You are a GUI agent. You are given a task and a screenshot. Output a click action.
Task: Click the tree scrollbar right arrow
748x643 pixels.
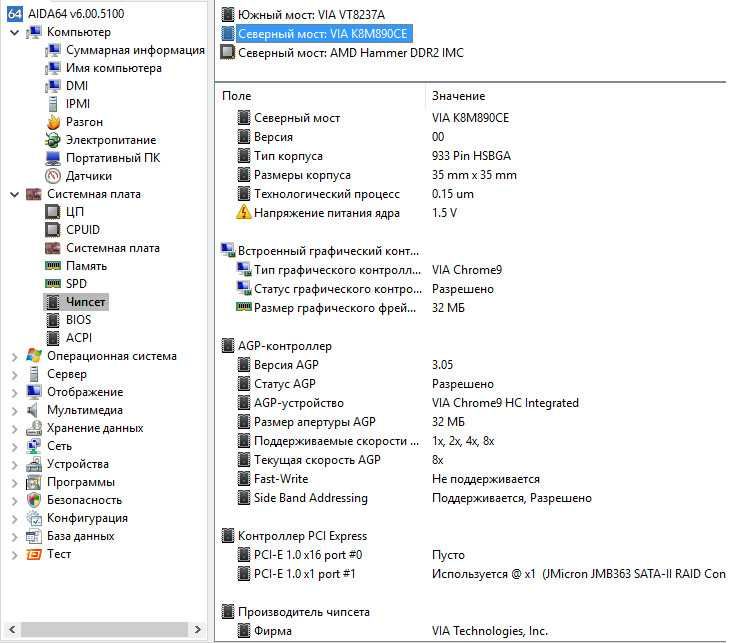click(x=197, y=630)
